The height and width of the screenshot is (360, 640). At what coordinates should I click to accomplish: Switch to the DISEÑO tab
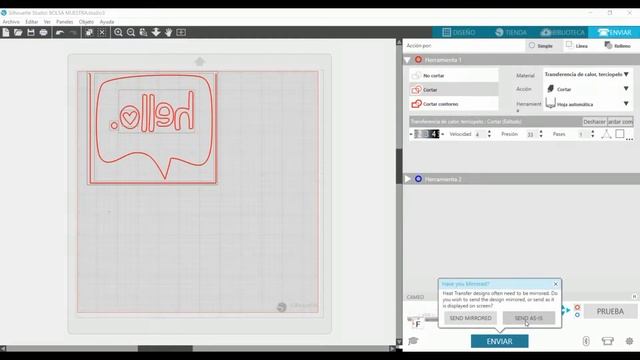[459, 32]
